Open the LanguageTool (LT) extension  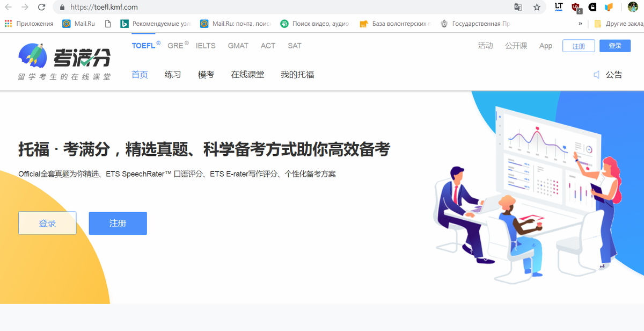click(559, 7)
